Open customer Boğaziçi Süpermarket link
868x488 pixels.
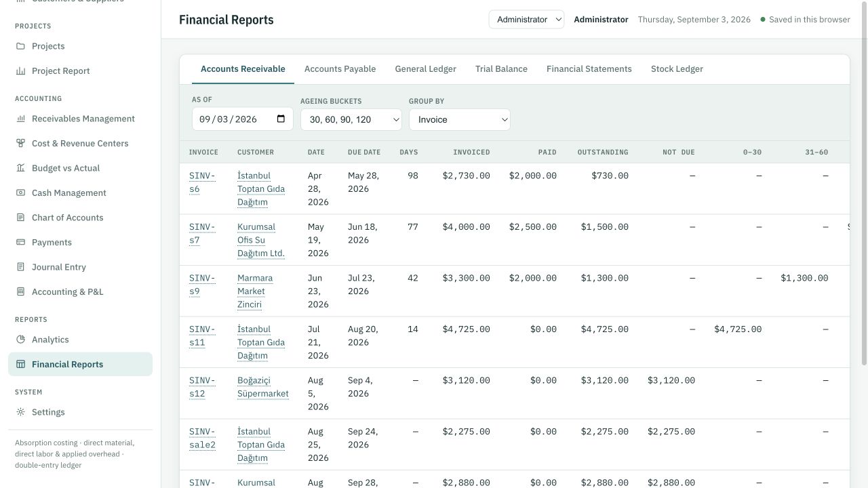click(263, 387)
